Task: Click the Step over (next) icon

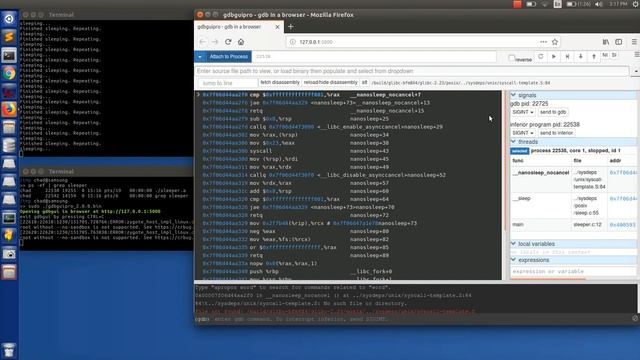Action: tap(567, 56)
